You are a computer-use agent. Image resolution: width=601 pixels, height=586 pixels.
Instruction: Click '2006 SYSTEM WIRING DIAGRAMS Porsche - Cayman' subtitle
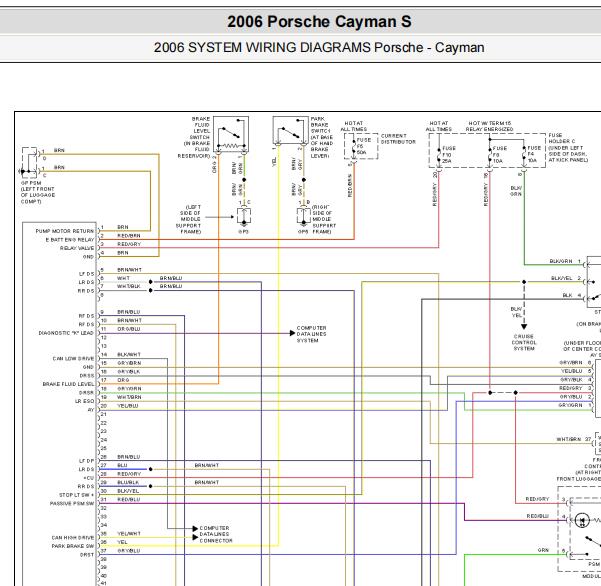click(319, 48)
